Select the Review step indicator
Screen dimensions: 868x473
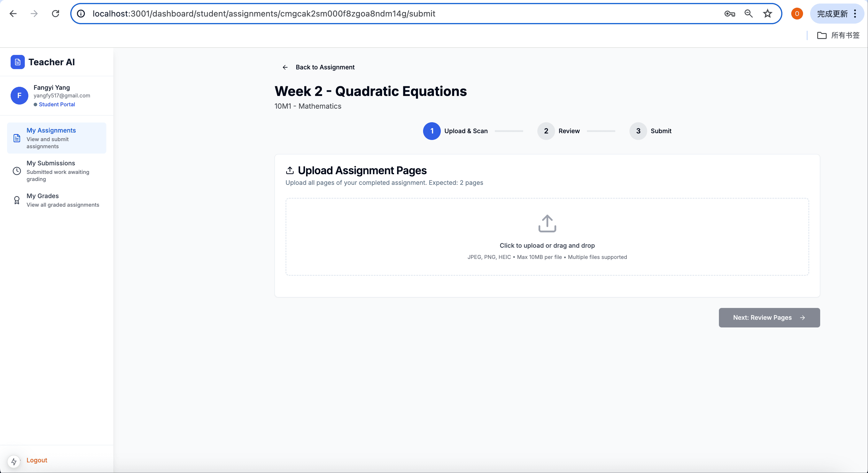546,131
